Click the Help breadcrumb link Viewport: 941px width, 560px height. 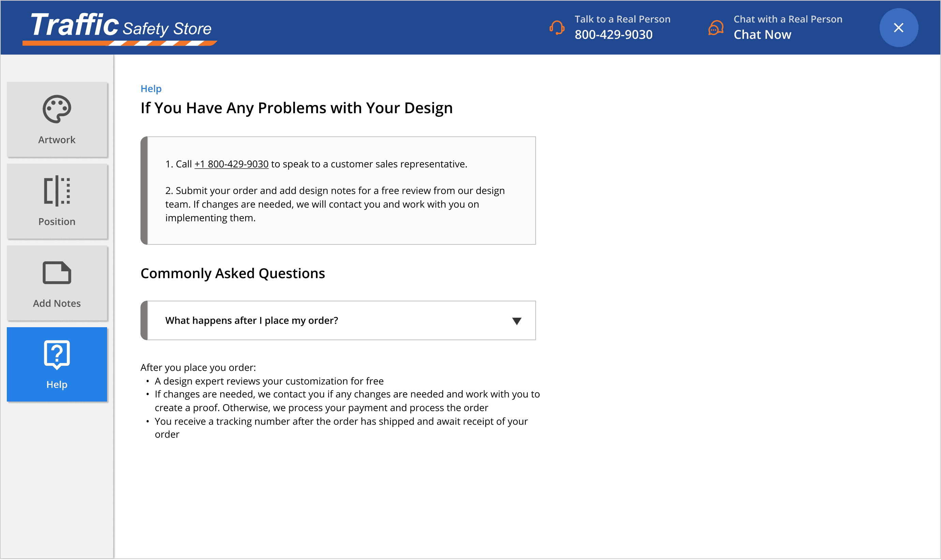[150, 89]
